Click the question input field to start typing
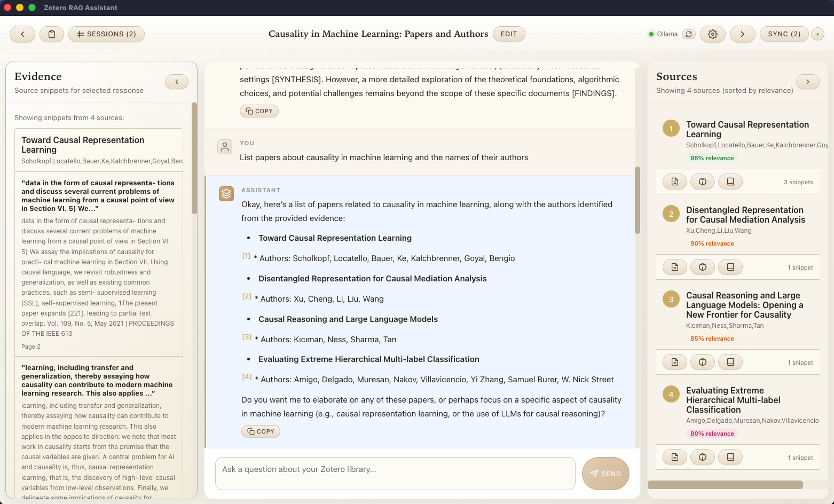This screenshot has height=504, width=834. 395,474
